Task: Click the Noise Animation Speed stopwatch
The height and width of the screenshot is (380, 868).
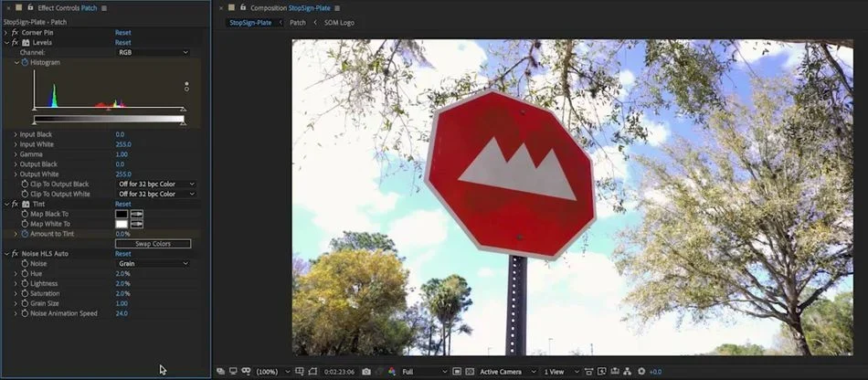Action: pos(25,313)
